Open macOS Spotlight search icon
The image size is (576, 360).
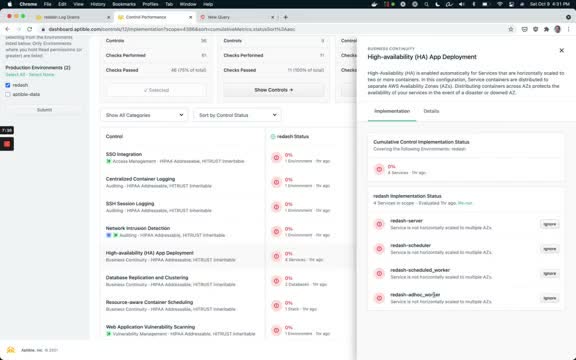[426, 4]
